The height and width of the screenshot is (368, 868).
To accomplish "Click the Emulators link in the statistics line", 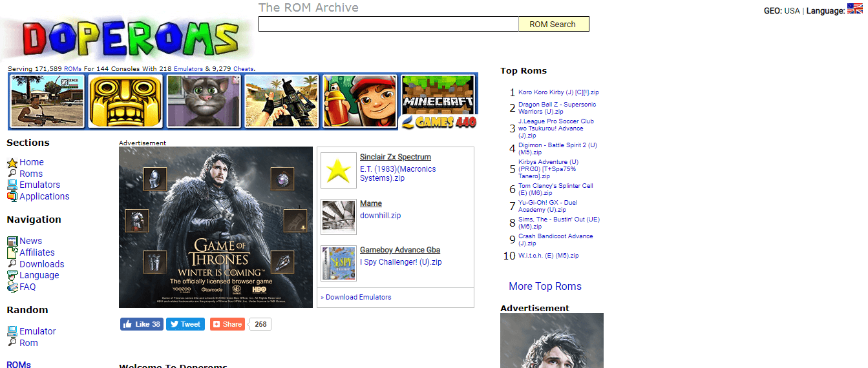I will (188, 68).
